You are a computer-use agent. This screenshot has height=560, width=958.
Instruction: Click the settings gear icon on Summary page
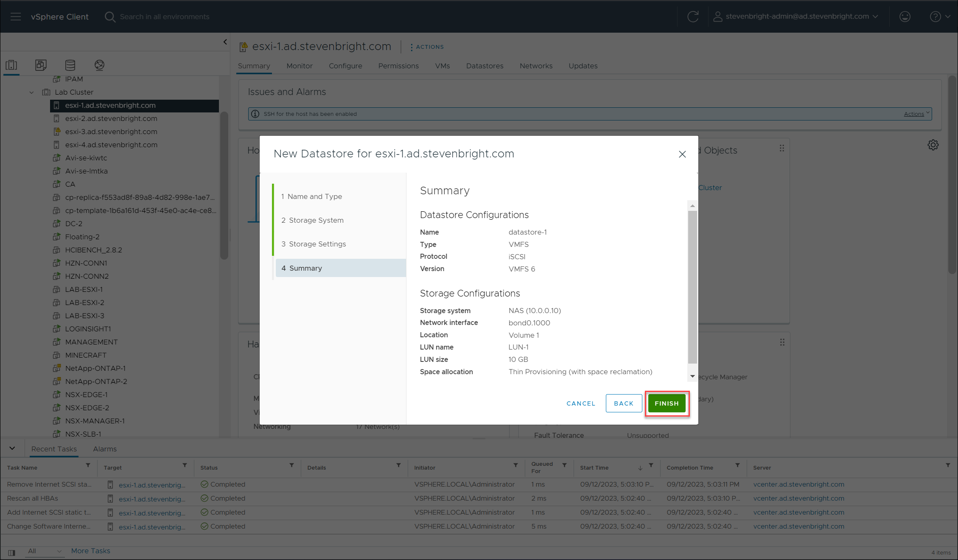point(933,145)
